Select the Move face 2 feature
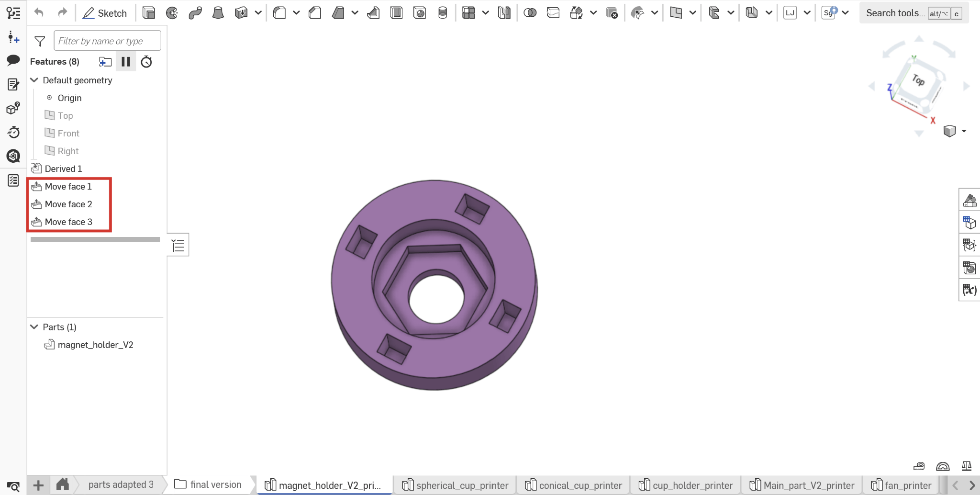 (68, 204)
